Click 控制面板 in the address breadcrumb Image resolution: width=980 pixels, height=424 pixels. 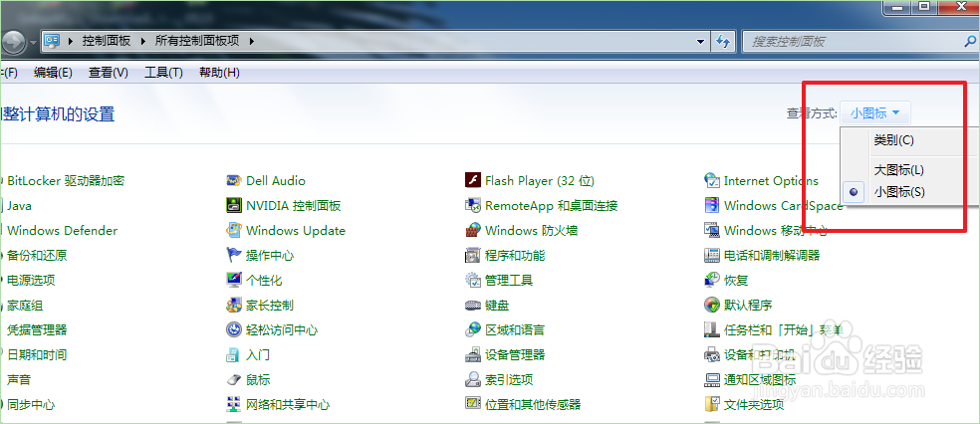(107, 41)
